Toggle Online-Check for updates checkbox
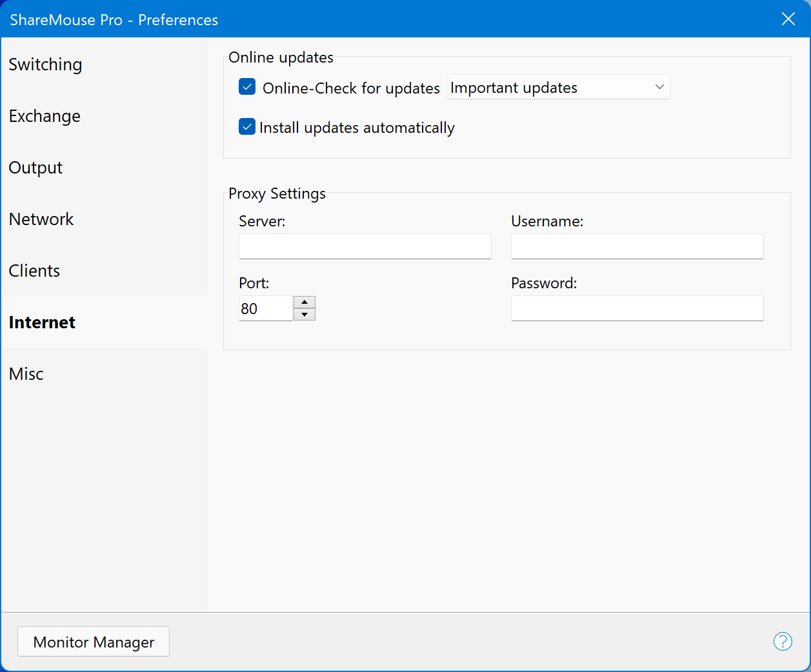Image resolution: width=811 pixels, height=672 pixels. [x=247, y=86]
